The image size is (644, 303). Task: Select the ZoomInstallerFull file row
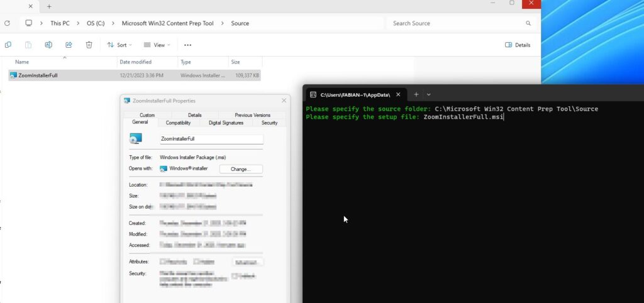point(63,75)
